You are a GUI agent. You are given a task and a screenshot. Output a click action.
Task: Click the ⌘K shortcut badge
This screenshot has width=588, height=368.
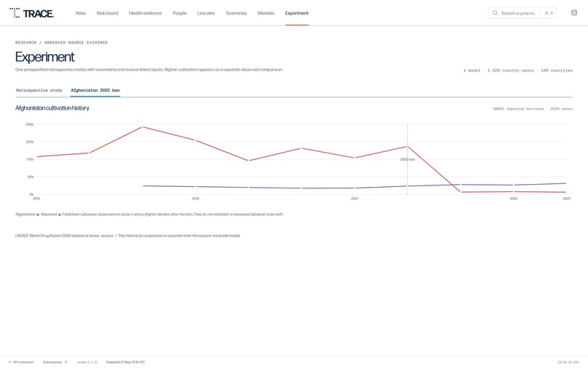click(x=549, y=13)
